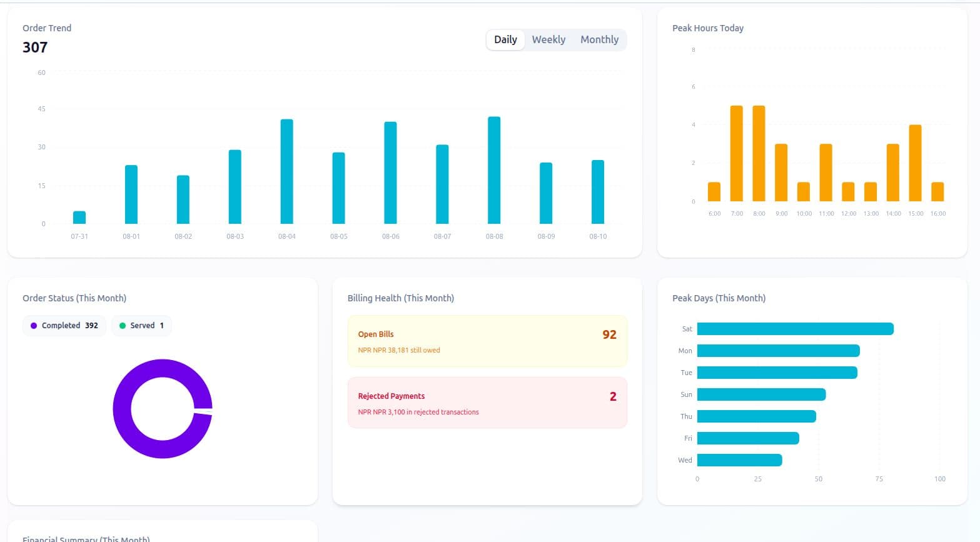Select the 08-02 bar in Order Trend
Viewport: 980px width, 542px height.
pos(183,199)
